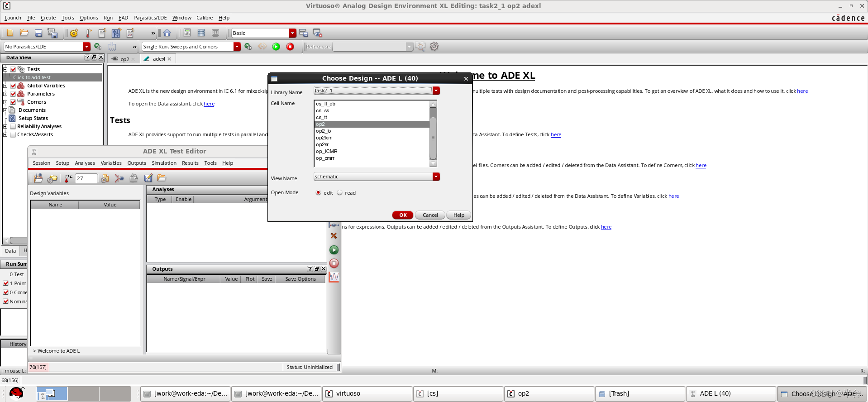Switch to the op2 tab
The width and height of the screenshot is (868, 402).
pyautogui.click(x=124, y=59)
